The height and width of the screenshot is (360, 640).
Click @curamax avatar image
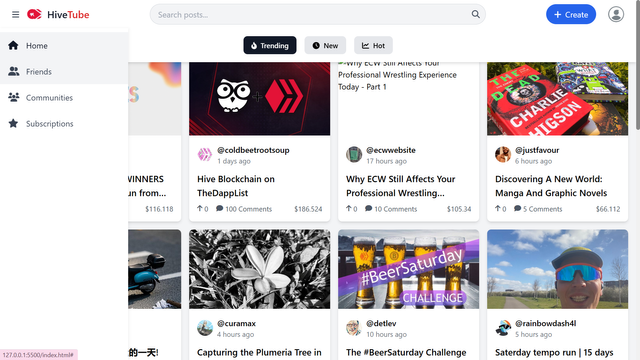[x=205, y=328]
